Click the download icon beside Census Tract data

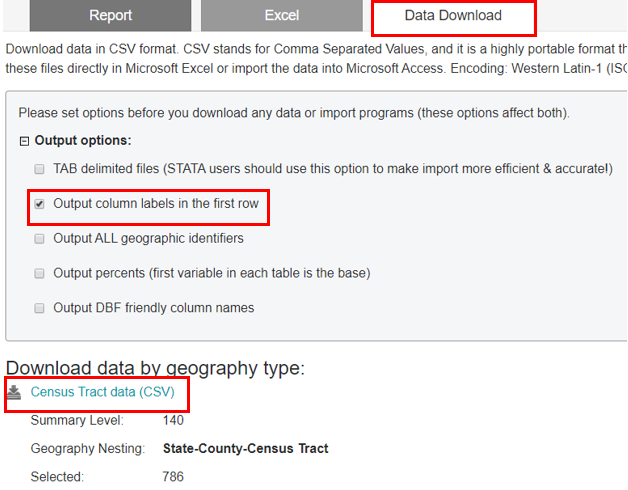(14, 393)
